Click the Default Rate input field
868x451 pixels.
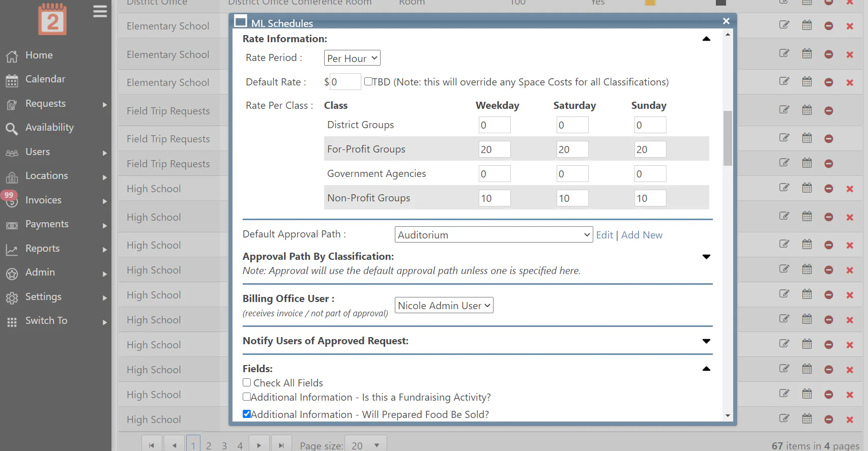point(345,82)
